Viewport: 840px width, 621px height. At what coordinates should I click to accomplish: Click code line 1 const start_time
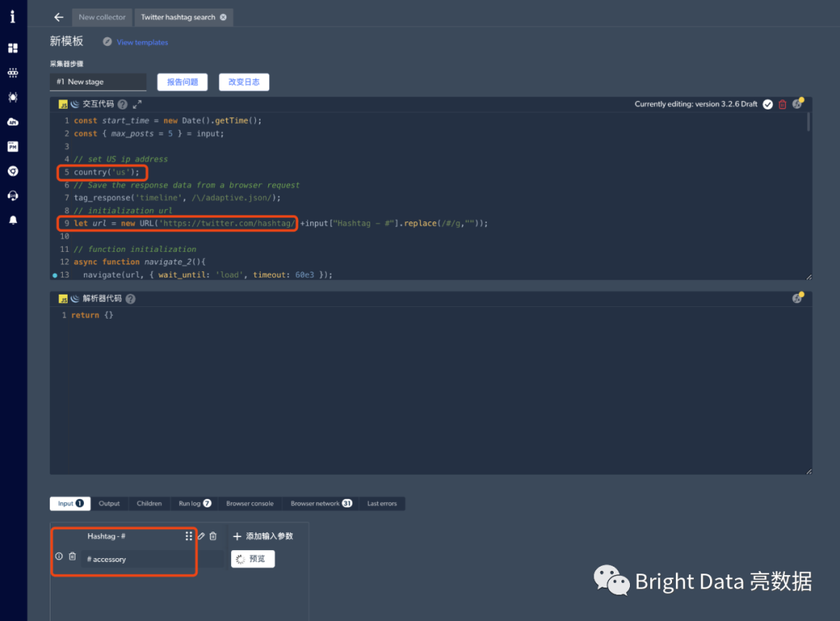(168, 120)
